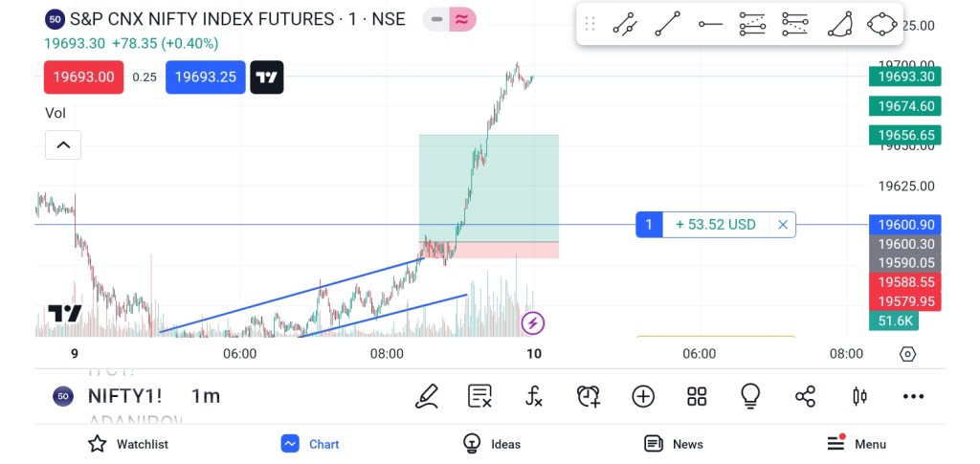980x464 pixels.
Task: Pick the info line tool in toolbar
Action: 625,24
